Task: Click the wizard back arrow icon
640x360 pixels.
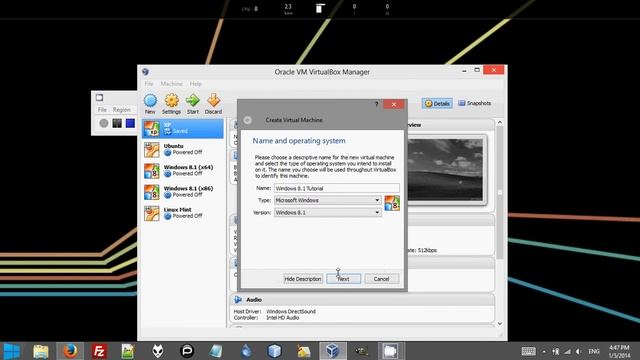Action: (x=248, y=120)
